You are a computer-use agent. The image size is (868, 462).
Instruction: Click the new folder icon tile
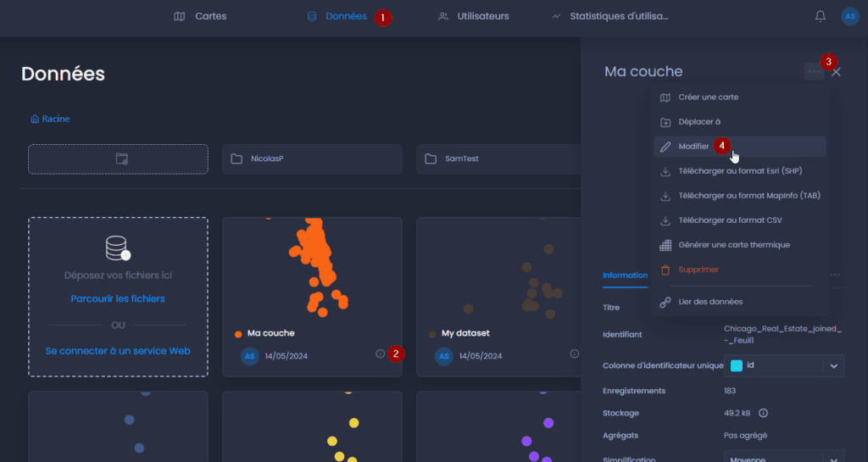(119, 159)
